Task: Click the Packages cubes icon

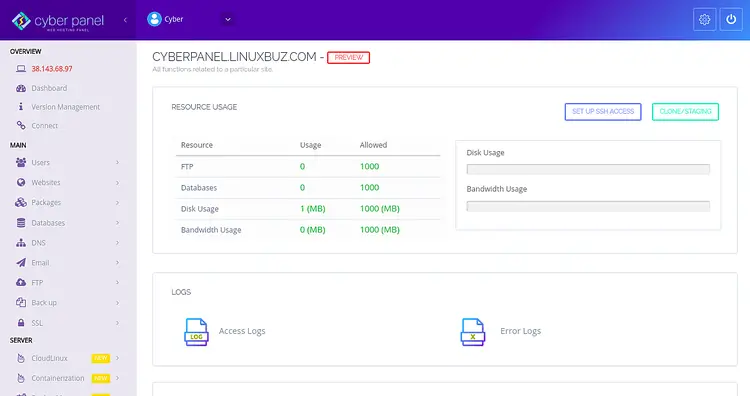Action: tap(21, 203)
